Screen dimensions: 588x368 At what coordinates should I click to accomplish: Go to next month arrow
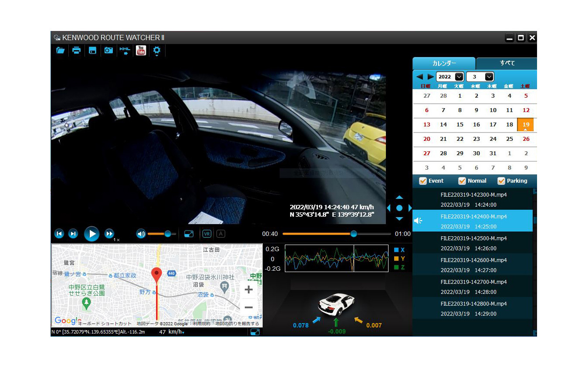(430, 77)
